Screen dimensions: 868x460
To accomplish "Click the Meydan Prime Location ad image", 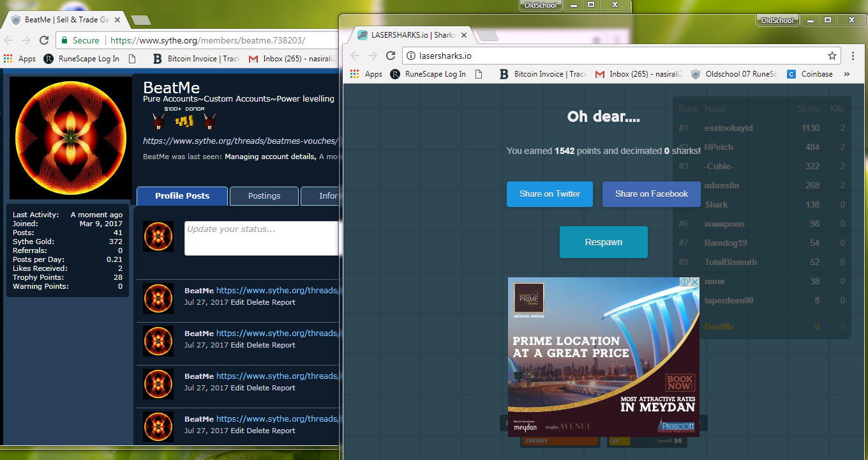I will coord(604,357).
